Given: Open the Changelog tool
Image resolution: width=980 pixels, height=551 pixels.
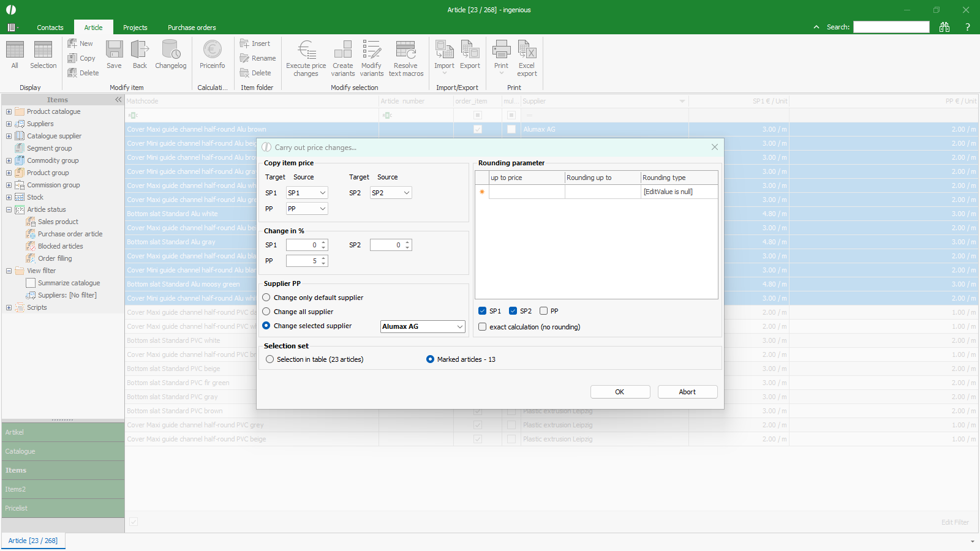Looking at the screenshot, I should pos(170,50).
